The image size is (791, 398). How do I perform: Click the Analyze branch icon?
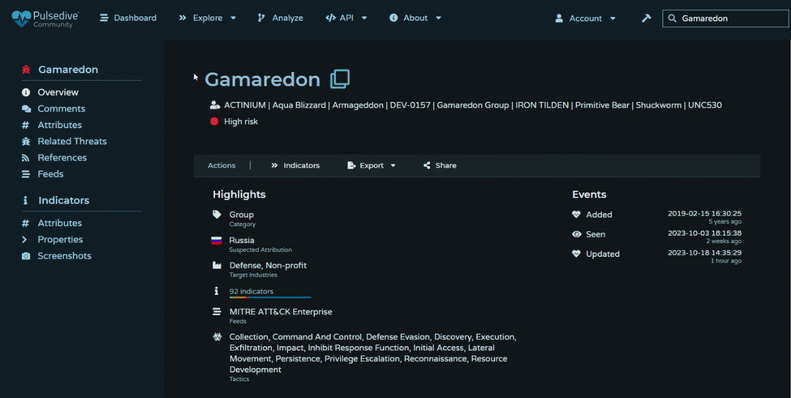(261, 18)
